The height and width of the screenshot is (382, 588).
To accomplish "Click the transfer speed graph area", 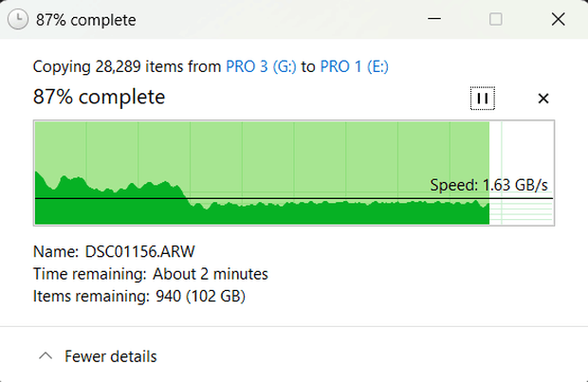I will coord(294,173).
